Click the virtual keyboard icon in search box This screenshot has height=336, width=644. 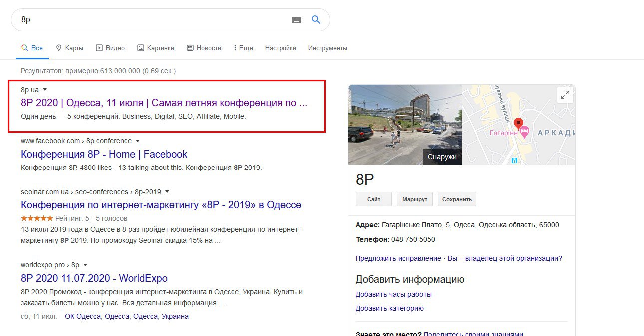click(x=296, y=20)
